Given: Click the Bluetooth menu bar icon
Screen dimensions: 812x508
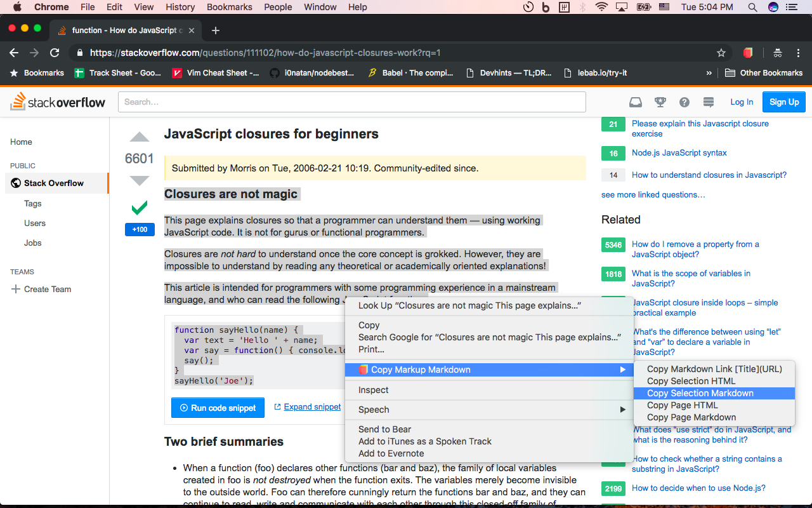Looking at the screenshot, I should [582, 7].
